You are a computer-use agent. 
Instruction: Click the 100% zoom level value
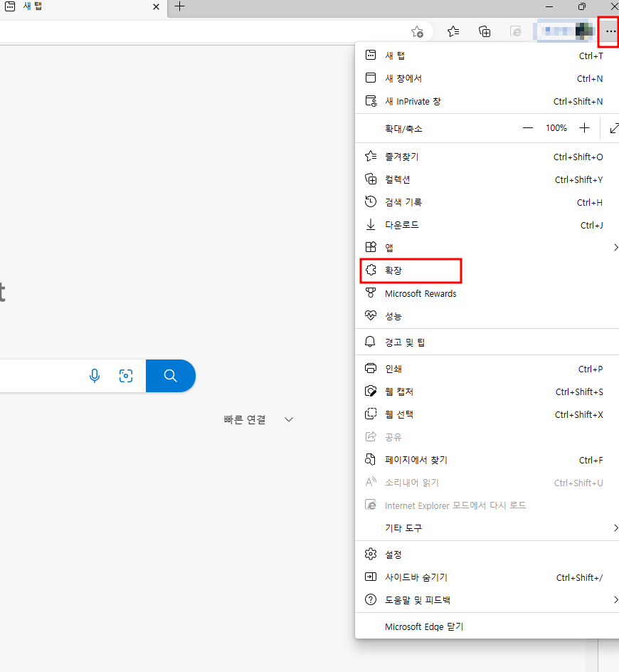[556, 127]
